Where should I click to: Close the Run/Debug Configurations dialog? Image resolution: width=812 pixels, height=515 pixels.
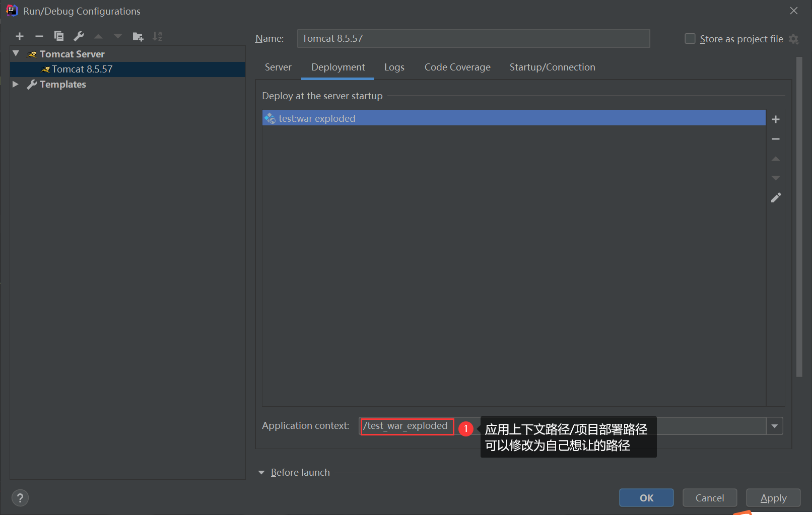[794, 11]
